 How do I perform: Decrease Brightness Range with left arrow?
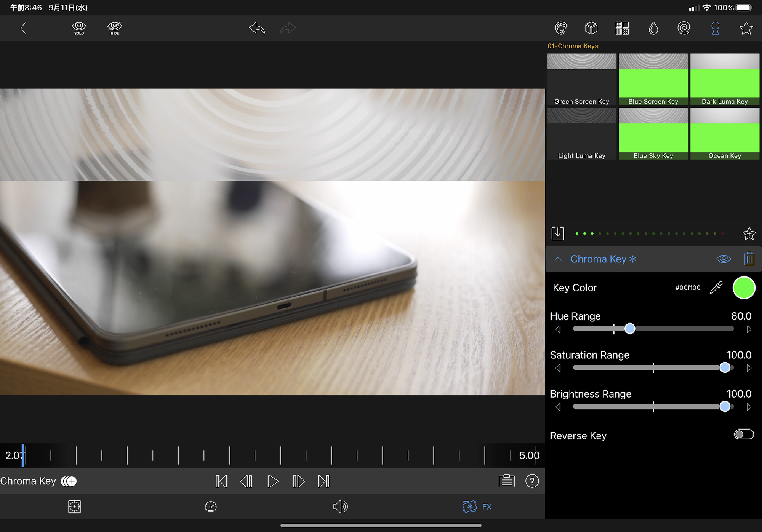point(558,407)
